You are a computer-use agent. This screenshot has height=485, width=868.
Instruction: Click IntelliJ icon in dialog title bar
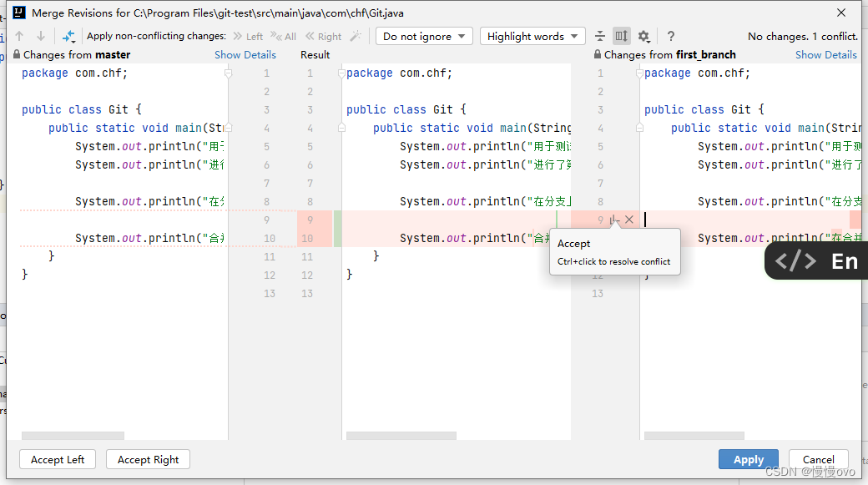tap(19, 13)
